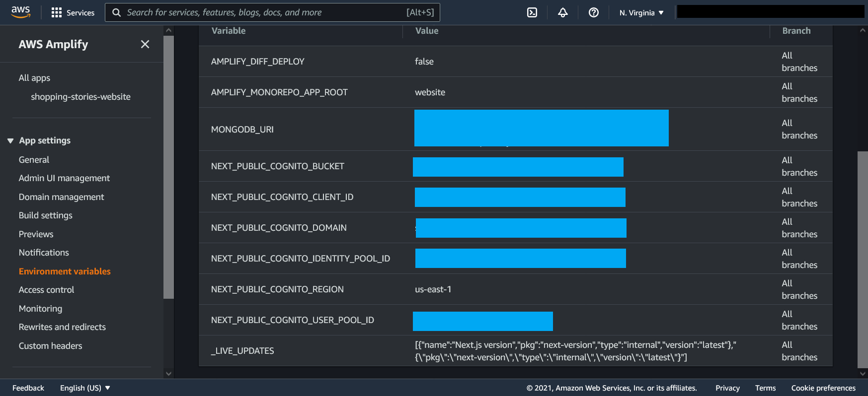Click the _LIVE_UPDATES JSON value

(x=575, y=351)
